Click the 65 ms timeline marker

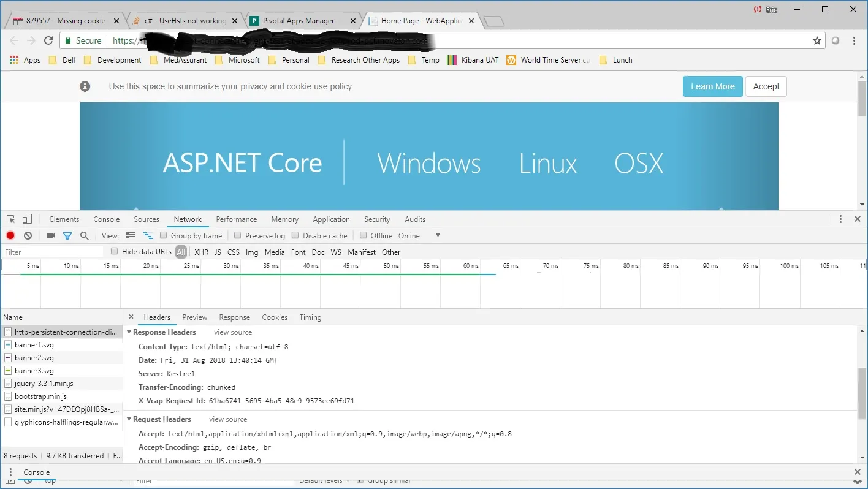(511, 266)
